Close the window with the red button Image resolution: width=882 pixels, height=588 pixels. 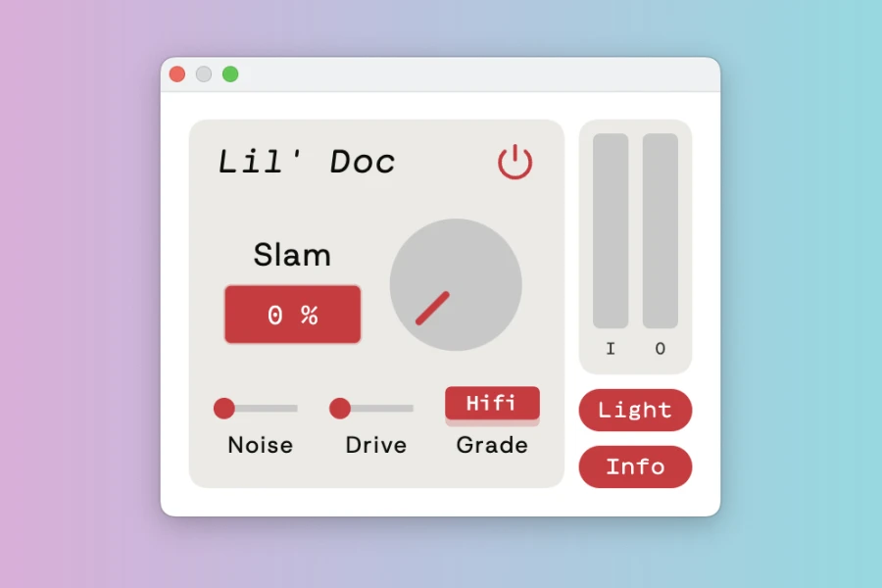(x=177, y=74)
